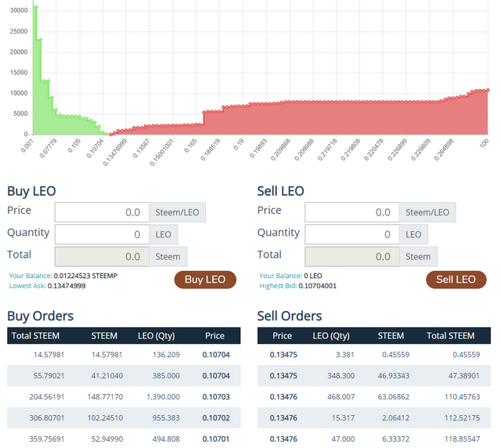This screenshot has width=501, height=448.
Task: Select the Buy LEO Total field
Action: [x=102, y=256]
